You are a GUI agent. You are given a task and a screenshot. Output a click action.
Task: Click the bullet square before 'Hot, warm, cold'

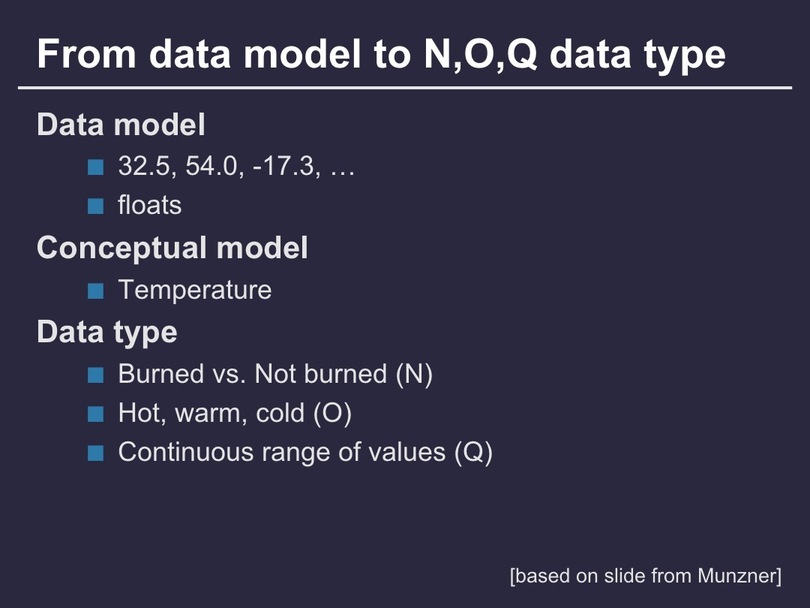96,414
